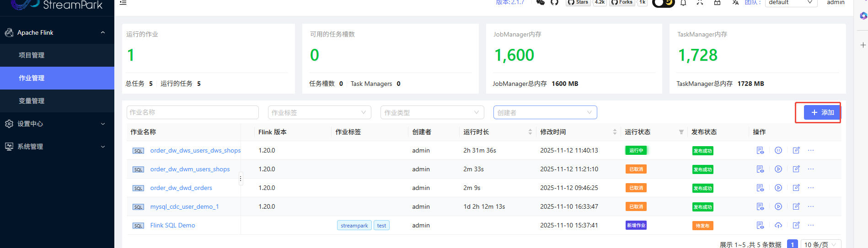The image size is (868, 248).
Task: Pause the running order_dw_dws_users_dws_shops job
Action: [778, 150]
